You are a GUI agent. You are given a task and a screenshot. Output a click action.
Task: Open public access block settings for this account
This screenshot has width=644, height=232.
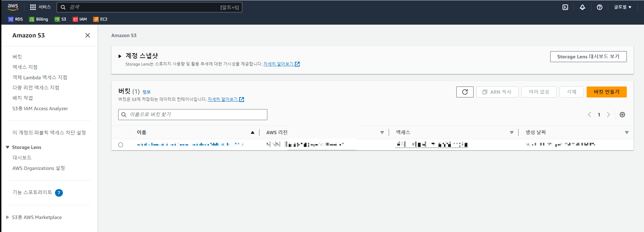49,132
